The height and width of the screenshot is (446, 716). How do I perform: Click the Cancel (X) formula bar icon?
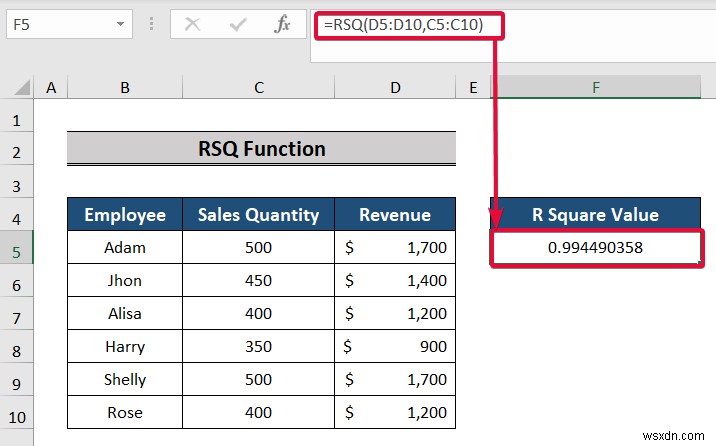tap(192, 24)
